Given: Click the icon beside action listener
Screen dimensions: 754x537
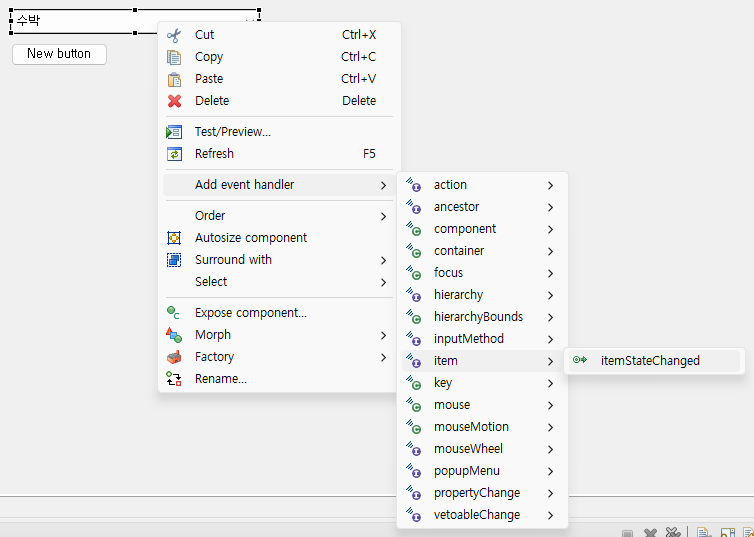Looking at the screenshot, I should 414,185.
